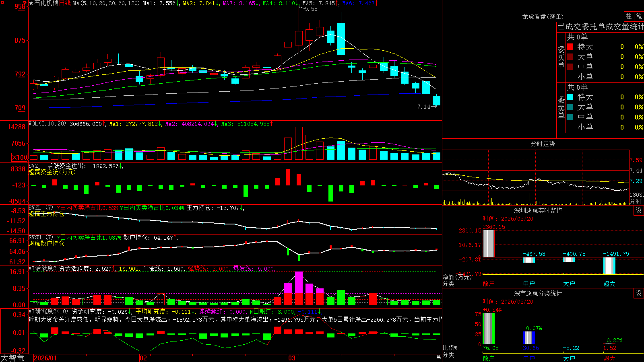Click the -1491.79 超大 value label
Viewport: 644px width, 362px height.
click(616, 254)
